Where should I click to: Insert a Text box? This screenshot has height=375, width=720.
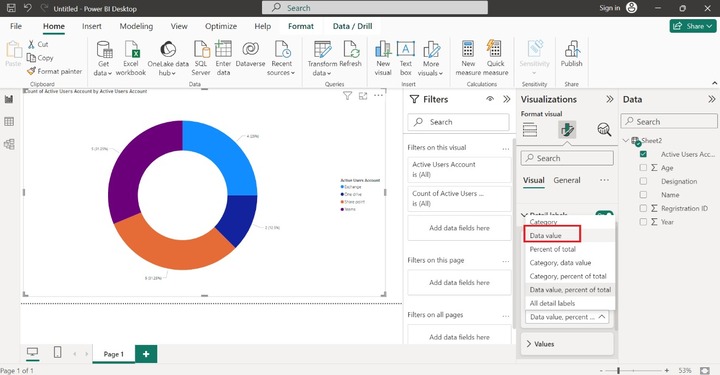pos(405,58)
